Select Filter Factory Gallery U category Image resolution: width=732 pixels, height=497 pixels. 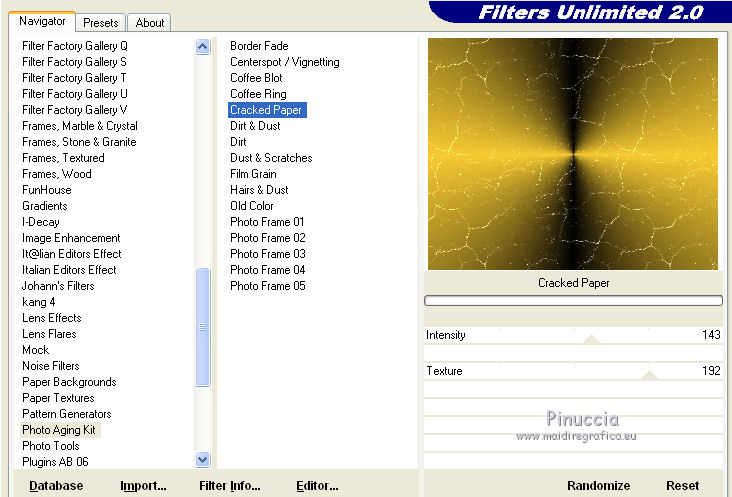(75, 94)
